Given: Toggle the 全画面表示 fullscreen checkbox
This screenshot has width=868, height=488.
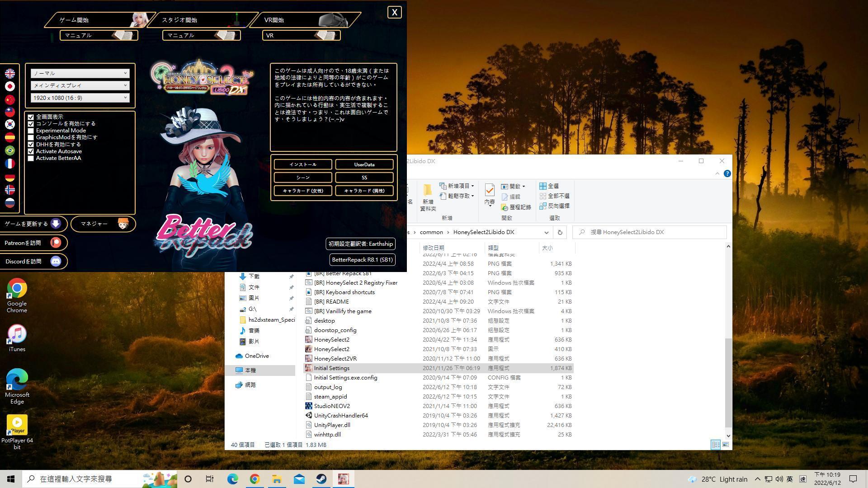Looking at the screenshot, I should [x=31, y=117].
